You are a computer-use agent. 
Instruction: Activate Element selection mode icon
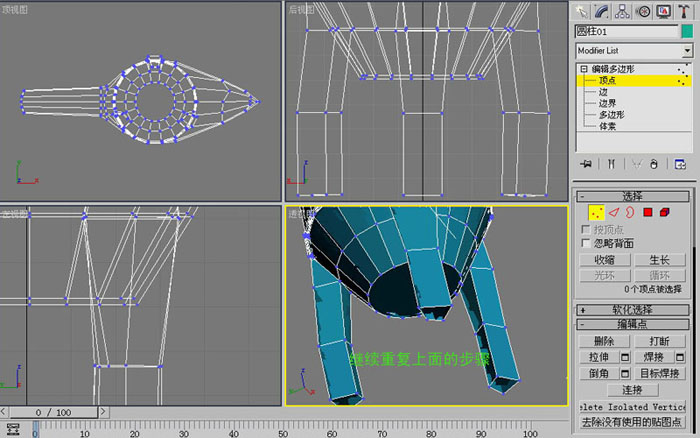click(664, 213)
